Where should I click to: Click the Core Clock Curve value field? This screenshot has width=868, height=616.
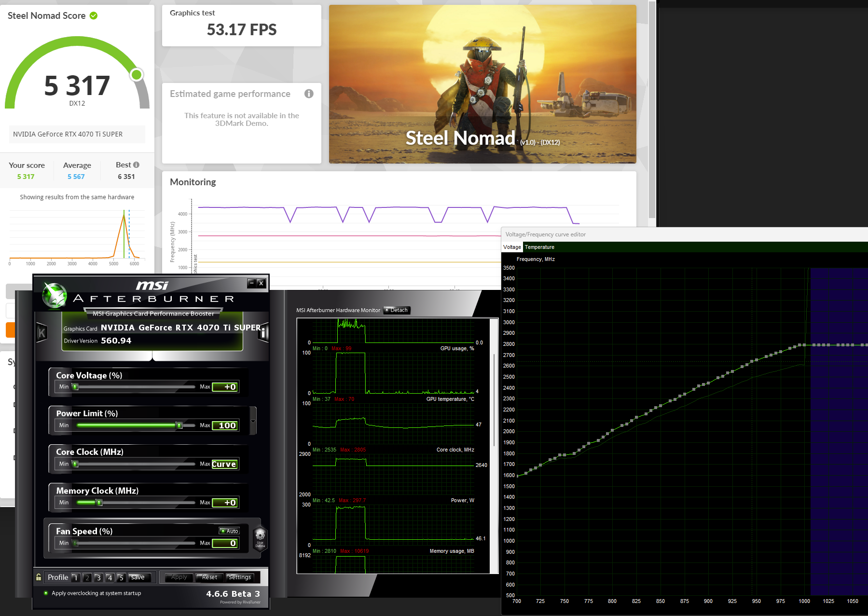[225, 464]
